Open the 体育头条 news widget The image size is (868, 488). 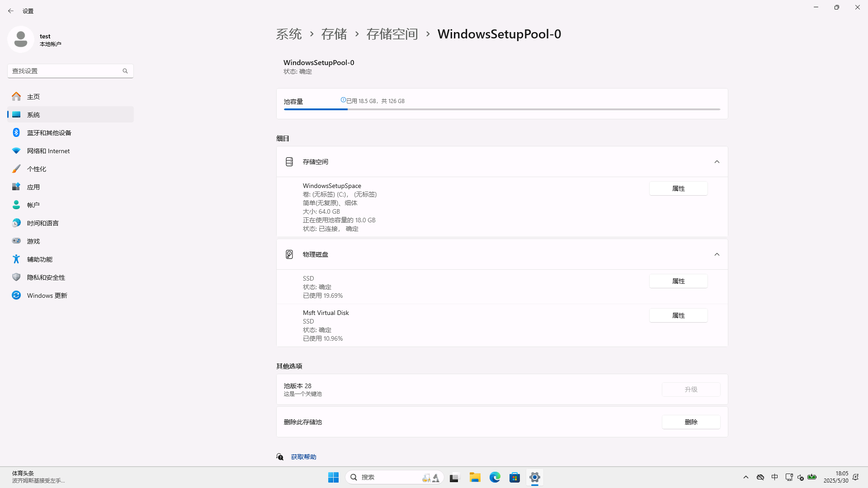coord(38,477)
